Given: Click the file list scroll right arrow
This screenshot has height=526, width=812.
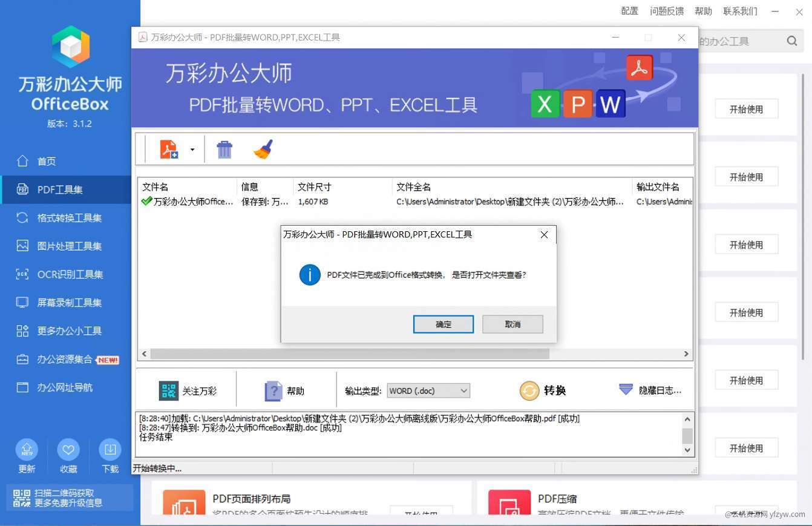Looking at the screenshot, I should tap(686, 353).
